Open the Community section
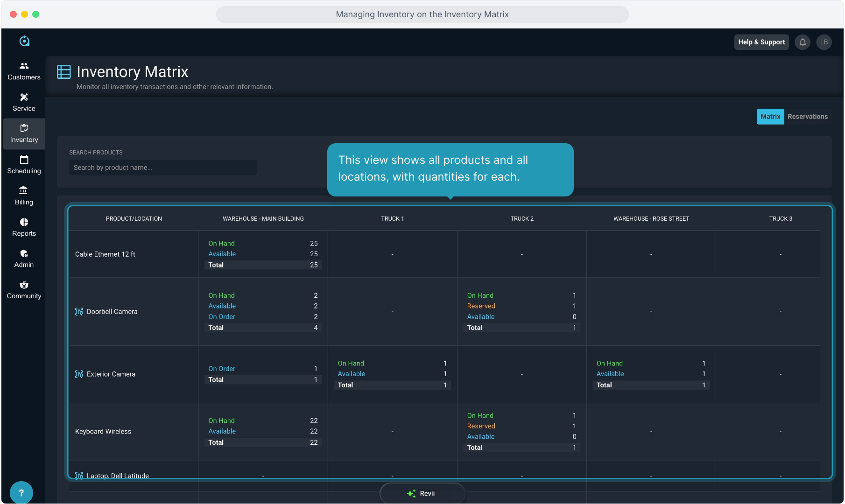Image resolution: width=845 pixels, height=504 pixels. pyautogui.click(x=24, y=290)
